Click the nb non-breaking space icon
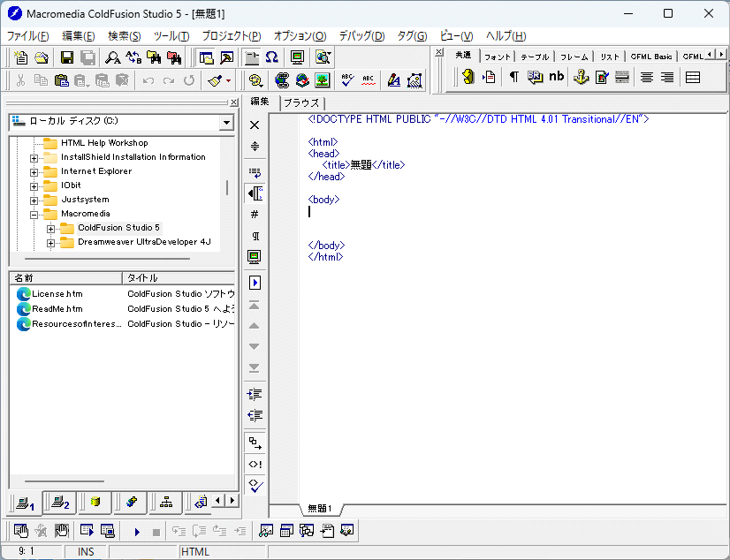Viewport: 730px width, 560px height. tap(556, 77)
